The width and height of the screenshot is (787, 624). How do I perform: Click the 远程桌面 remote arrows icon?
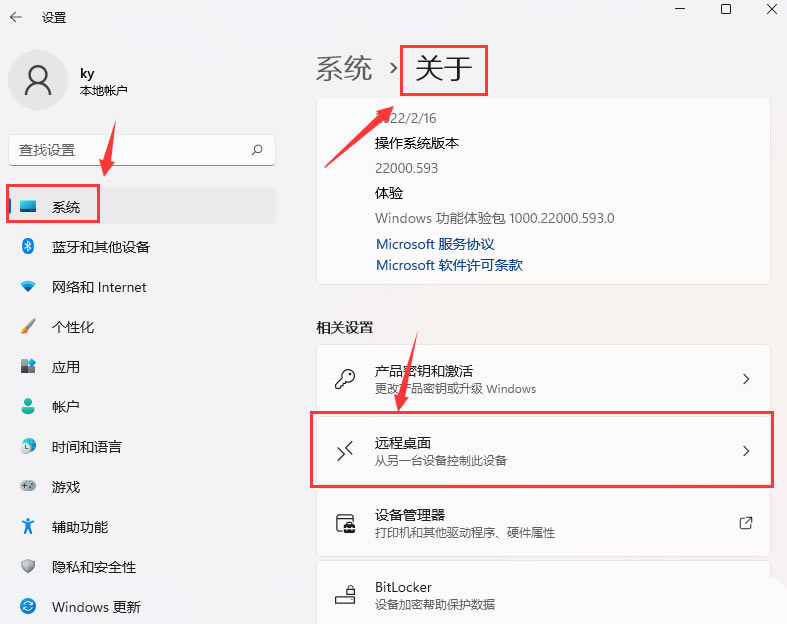coord(345,451)
